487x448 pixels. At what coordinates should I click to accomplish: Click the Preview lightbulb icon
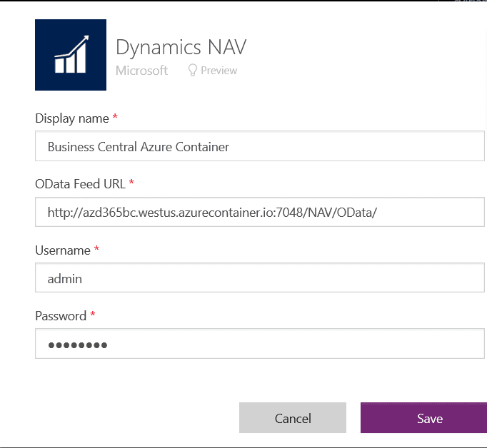tap(193, 71)
